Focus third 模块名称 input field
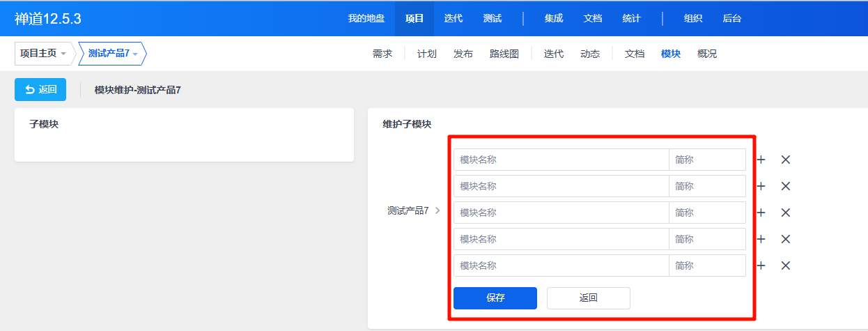Image resolution: width=868 pixels, height=331 pixels. click(x=561, y=213)
